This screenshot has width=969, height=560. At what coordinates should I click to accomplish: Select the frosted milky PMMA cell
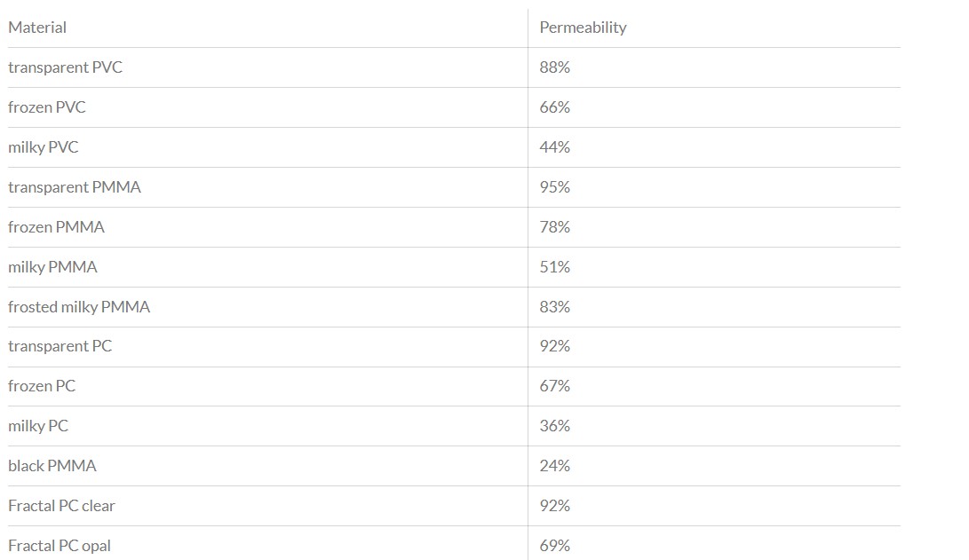[79, 307]
